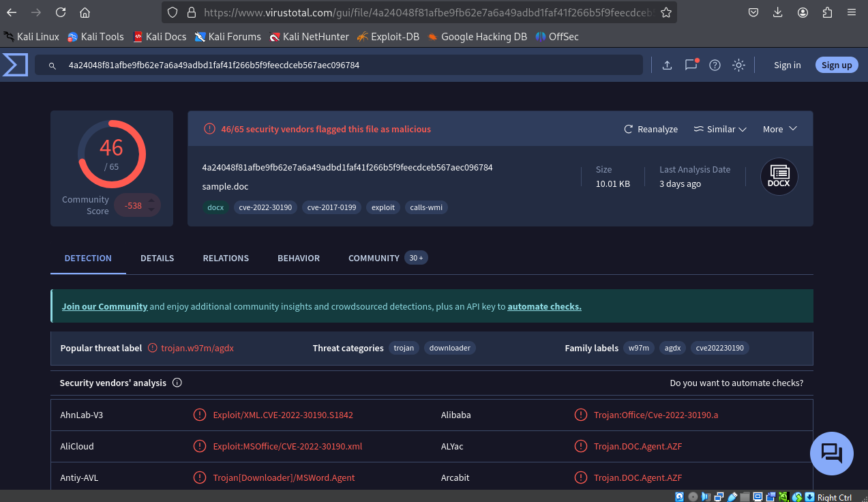Click the Alibaba detection alert icon
868x502 pixels.
point(581,415)
